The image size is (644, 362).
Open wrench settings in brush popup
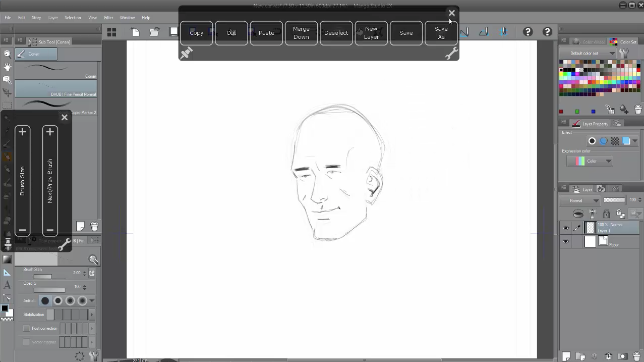64,245
